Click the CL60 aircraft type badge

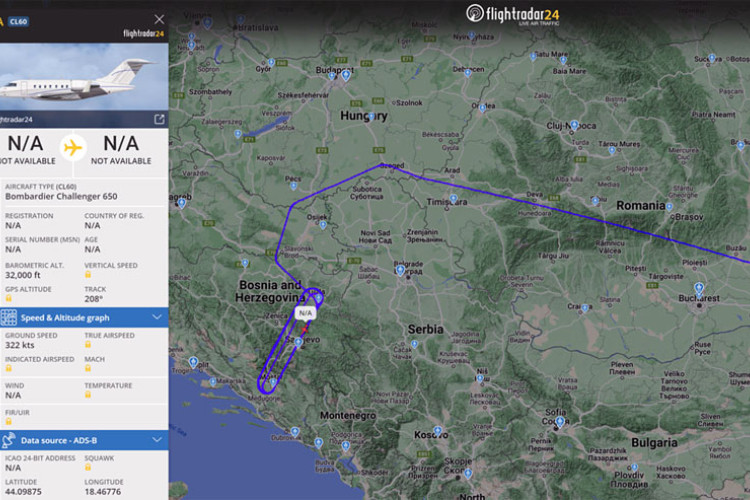pos(19,22)
